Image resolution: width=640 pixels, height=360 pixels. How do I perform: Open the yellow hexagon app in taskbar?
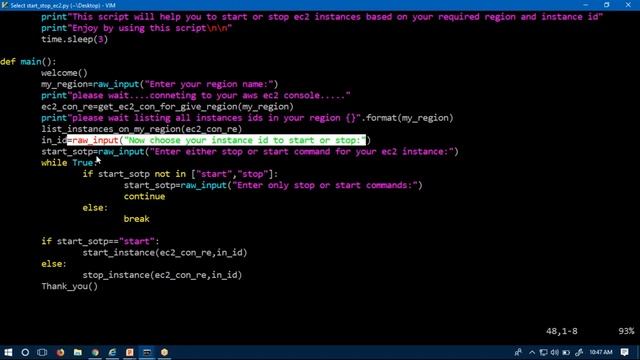(164, 352)
